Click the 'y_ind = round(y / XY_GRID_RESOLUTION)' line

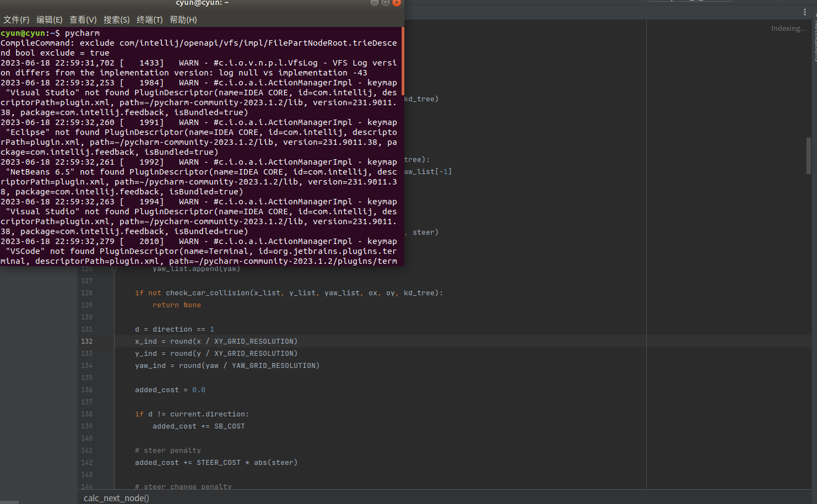click(x=216, y=354)
